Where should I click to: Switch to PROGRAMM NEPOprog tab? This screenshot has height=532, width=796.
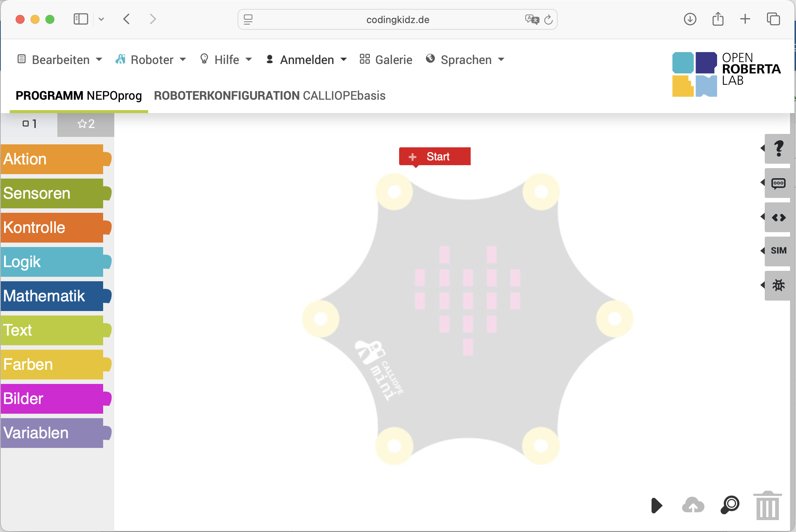(x=79, y=96)
